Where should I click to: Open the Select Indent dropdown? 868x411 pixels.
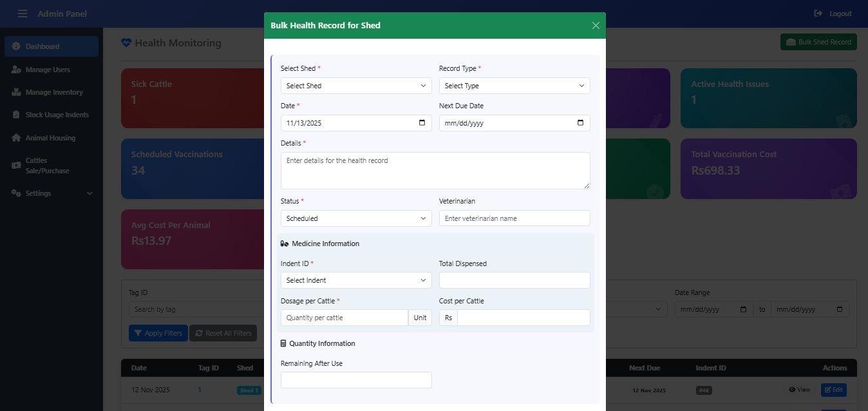[356, 280]
